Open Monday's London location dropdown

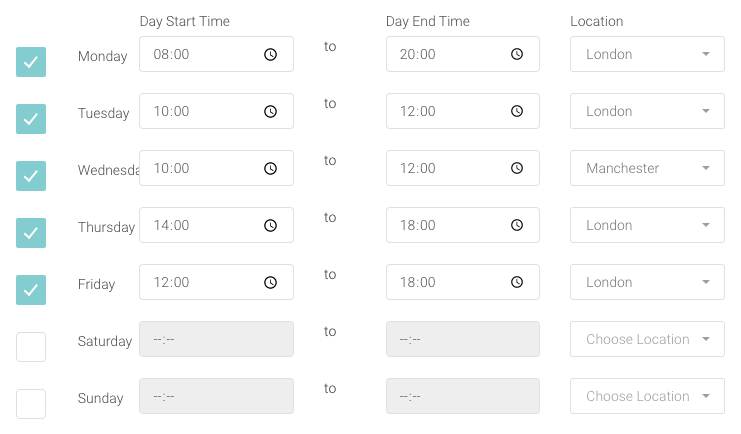(x=647, y=54)
